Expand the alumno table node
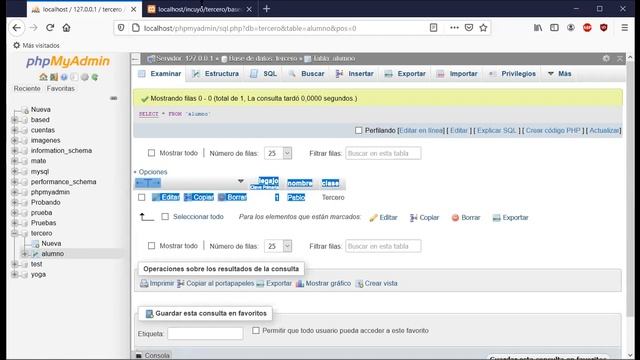 point(24,254)
